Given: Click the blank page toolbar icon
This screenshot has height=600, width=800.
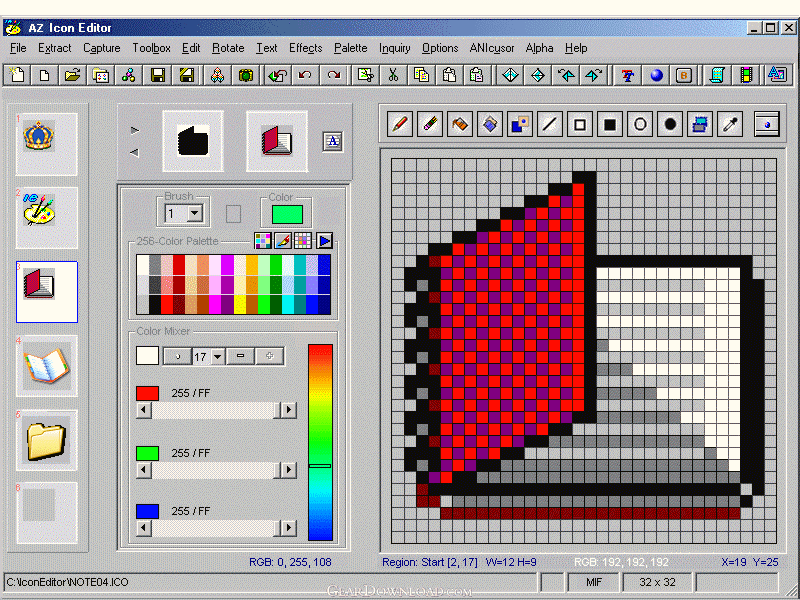Looking at the screenshot, I should (x=44, y=75).
